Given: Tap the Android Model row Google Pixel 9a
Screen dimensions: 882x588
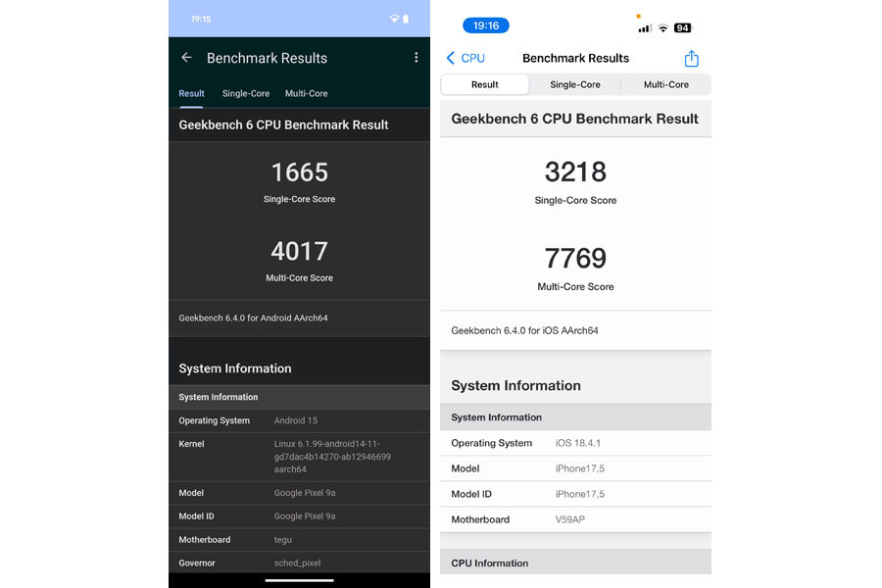Looking at the screenshot, I should tap(299, 493).
